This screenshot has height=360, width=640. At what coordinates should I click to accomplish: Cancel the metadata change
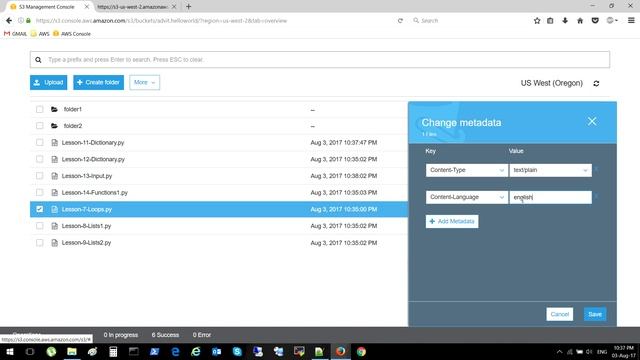coord(560,314)
